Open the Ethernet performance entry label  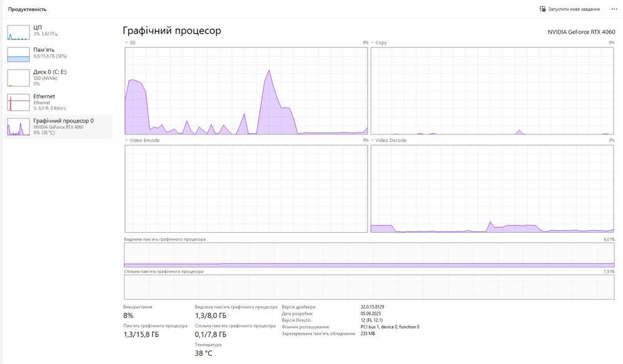tap(44, 96)
